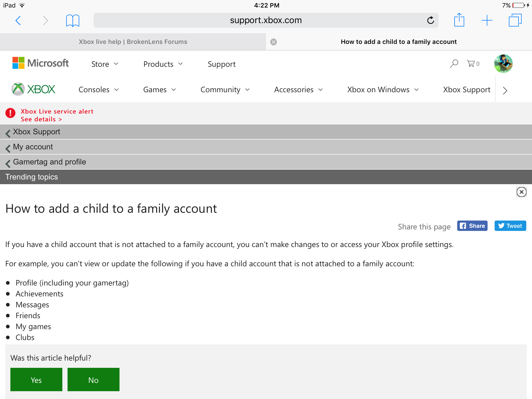The width and height of the screenshot is (532, 399).
Task: Open the search magnifier icon
Action: pyautogui.click(x=454, y=63)
